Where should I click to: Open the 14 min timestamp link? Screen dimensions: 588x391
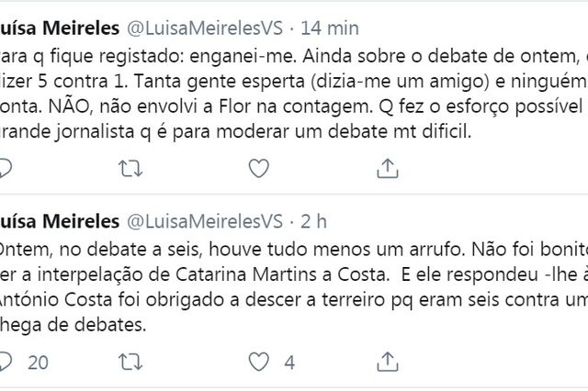point(330,28)
